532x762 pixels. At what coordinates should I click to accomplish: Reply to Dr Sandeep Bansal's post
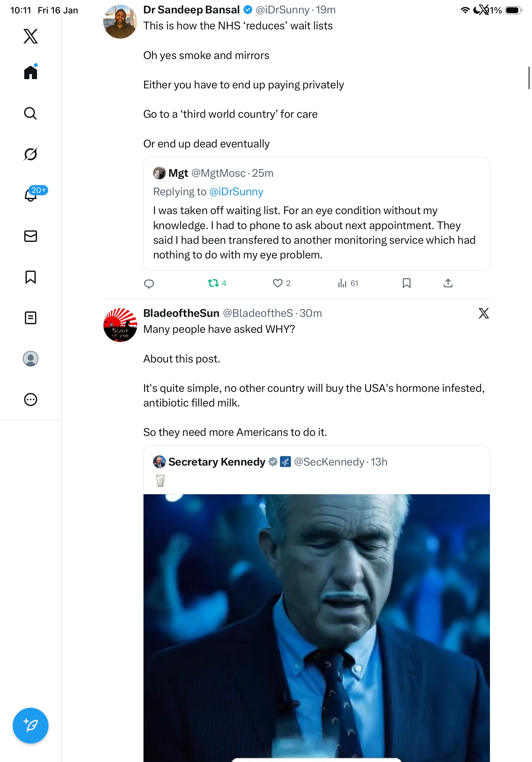[149, 284]
